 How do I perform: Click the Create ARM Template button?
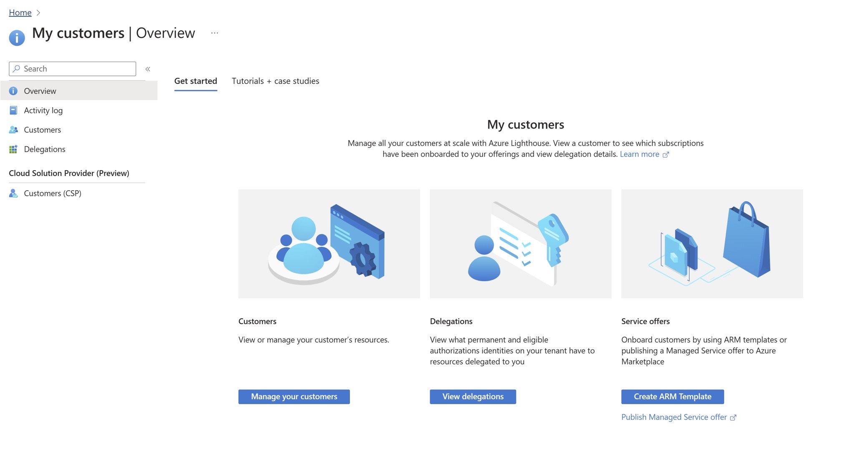pyautogui.click(x=672, y=397)
